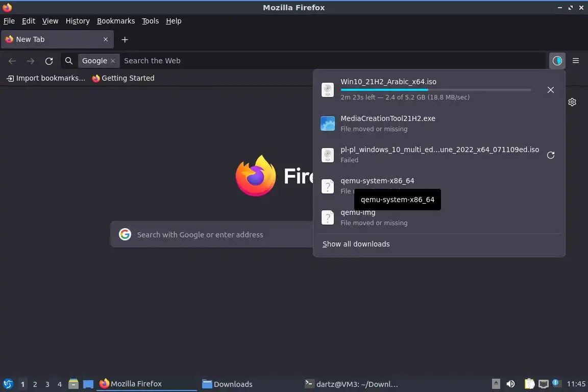Click the Mozilla Firefox taskbar entry
Image resolution: width=588 pixels, height=392 pixels.
coord(146,384)
